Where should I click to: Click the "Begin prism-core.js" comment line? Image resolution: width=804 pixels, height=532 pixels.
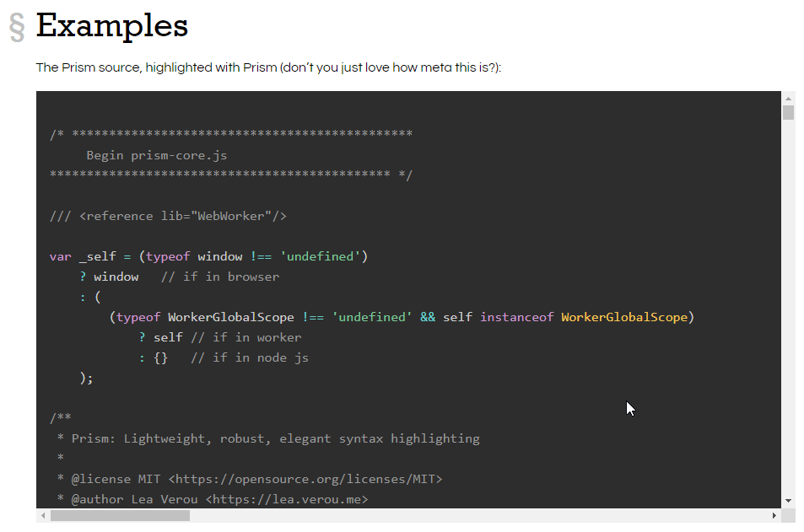coord(156,155)
